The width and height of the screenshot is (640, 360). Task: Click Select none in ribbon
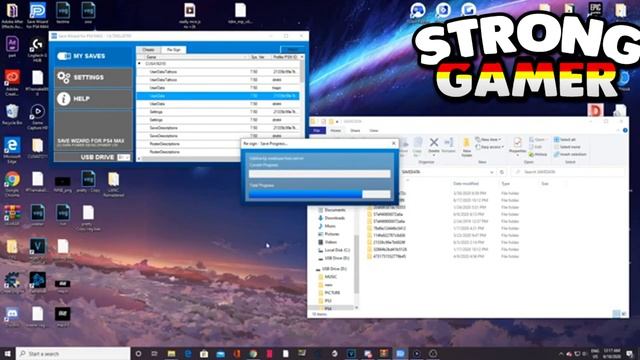[x=567, y=147]
